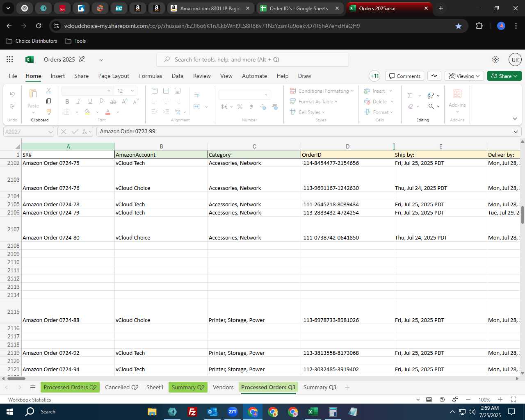525x420 pixels.
Task: Open the Viewing mode dropdown
Action: tap(464, 76)
